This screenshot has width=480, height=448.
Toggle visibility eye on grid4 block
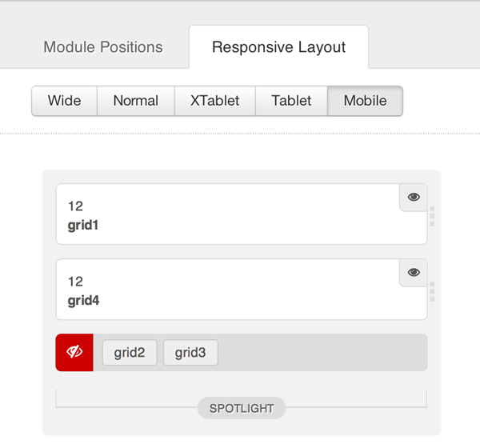(413, 272)
